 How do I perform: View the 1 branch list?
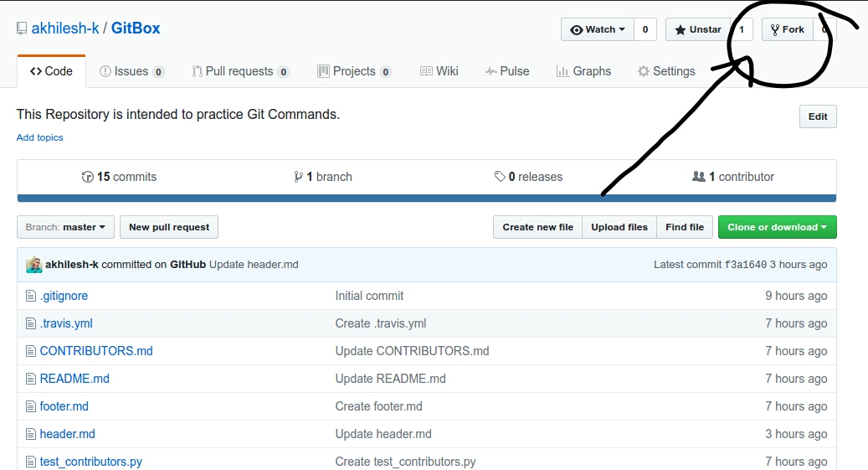click(323, 177)
